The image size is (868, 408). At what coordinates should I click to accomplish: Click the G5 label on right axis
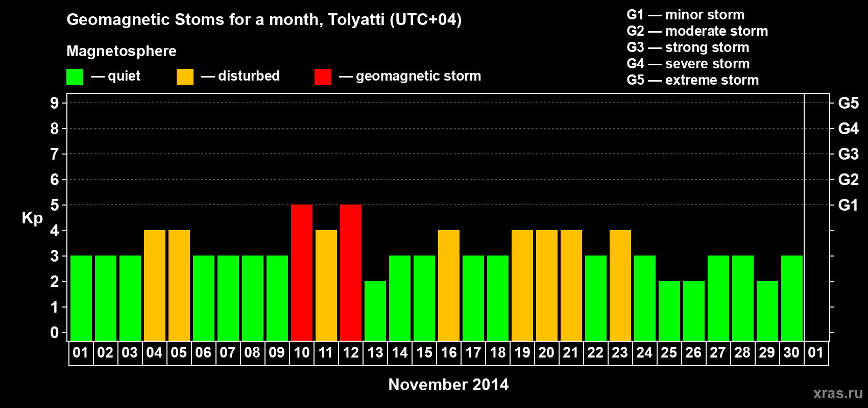848,103
